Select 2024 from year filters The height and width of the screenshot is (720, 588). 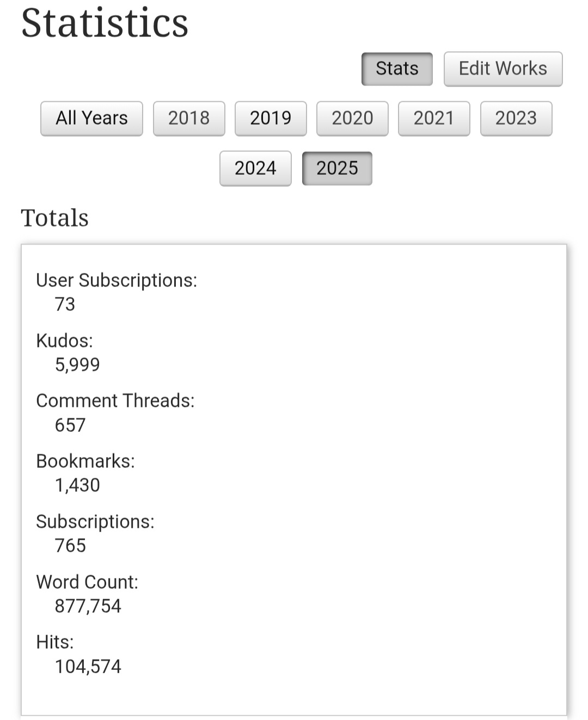pos(255,168)
